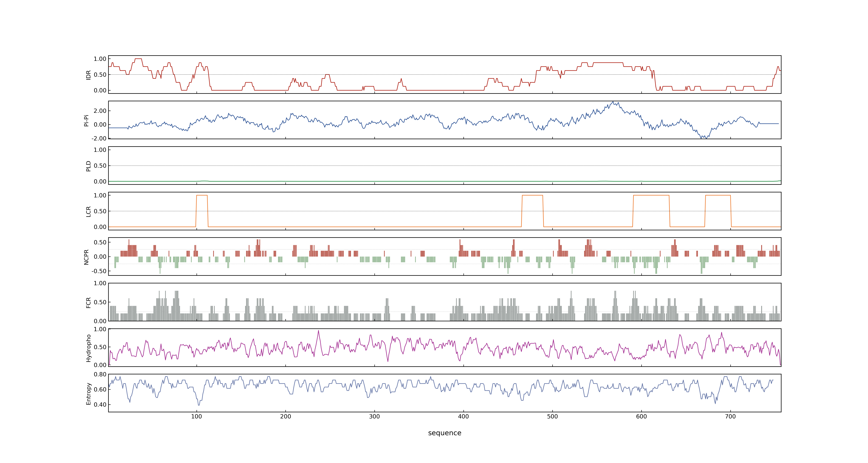The height and width of the screenshot is (463, 868).
Task: Select the x-axis tick label 200
Action: pyautogui.click(x=285, y=416)
